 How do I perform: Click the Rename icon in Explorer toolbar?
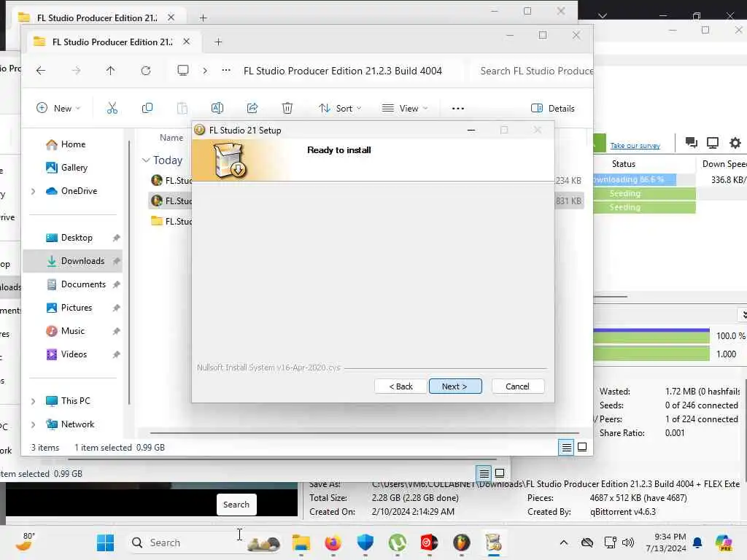click(217, 108)
